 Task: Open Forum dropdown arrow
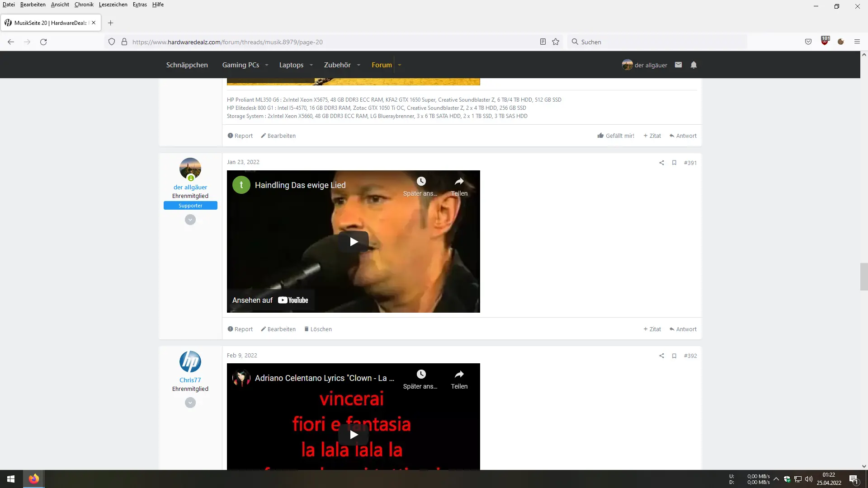click(400, 65)
